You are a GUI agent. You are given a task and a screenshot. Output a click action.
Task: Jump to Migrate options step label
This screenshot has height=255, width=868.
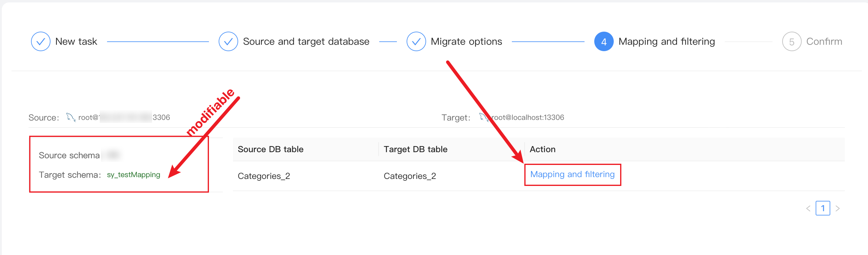tap(466, 41)
